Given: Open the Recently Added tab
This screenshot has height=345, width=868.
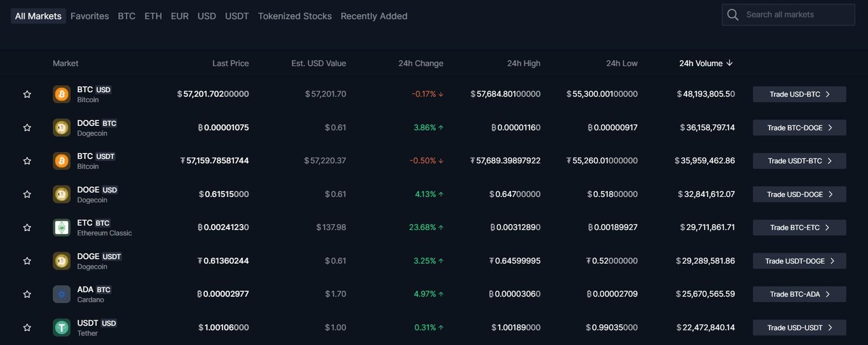Looking at the screenshot, I should click(374, 16).
